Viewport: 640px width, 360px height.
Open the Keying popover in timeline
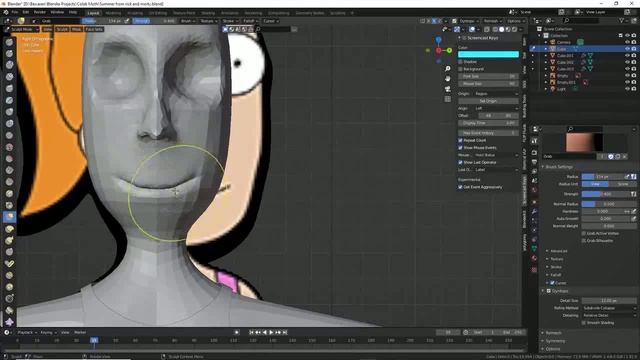[48, 332]
